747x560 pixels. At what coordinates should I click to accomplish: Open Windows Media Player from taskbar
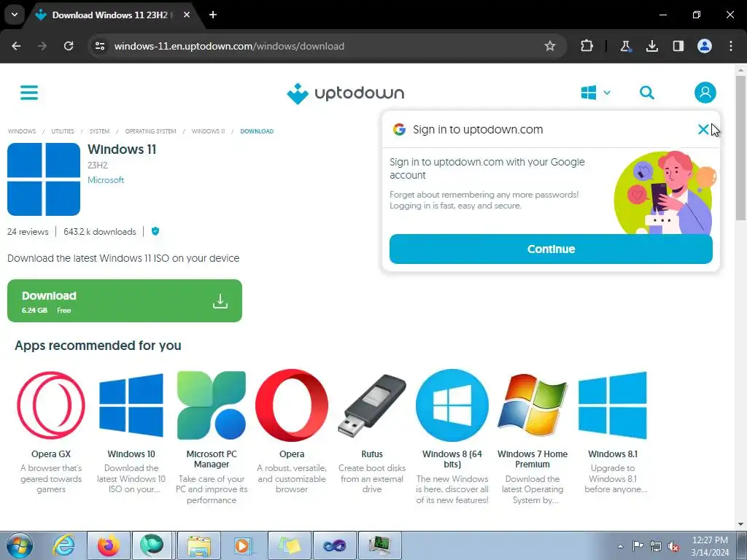point(244,545)
